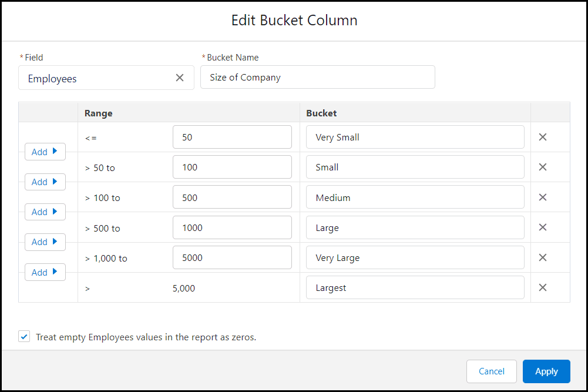Rename the Very Large bucket
Screen dimensions: 588x392
[415, 257]
